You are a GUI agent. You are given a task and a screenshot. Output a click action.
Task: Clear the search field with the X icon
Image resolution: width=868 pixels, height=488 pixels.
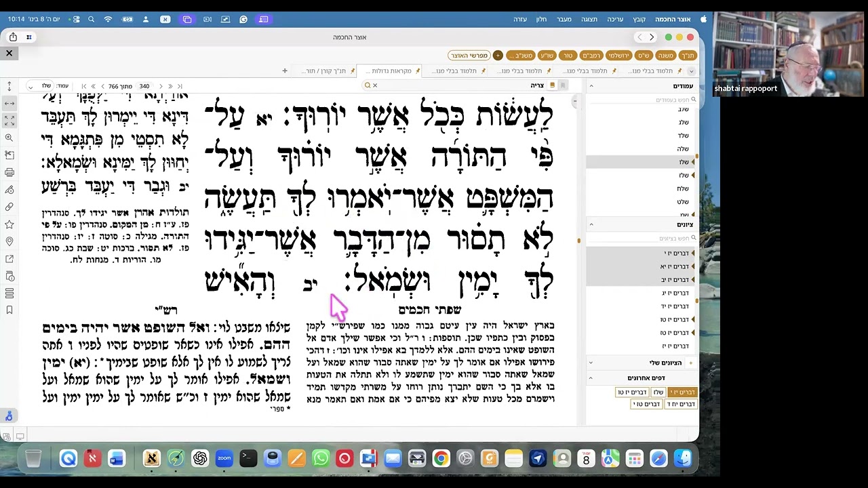[x=375, y=85]
